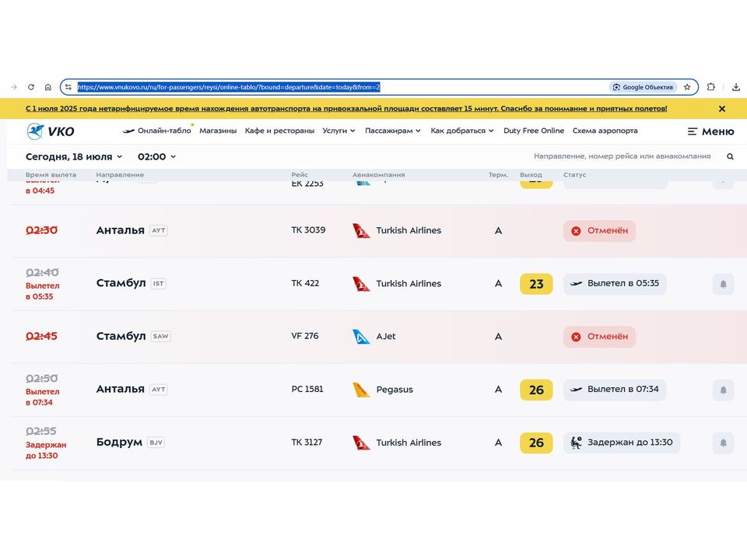Select the URL in the address bar

[x=229, y=87]
